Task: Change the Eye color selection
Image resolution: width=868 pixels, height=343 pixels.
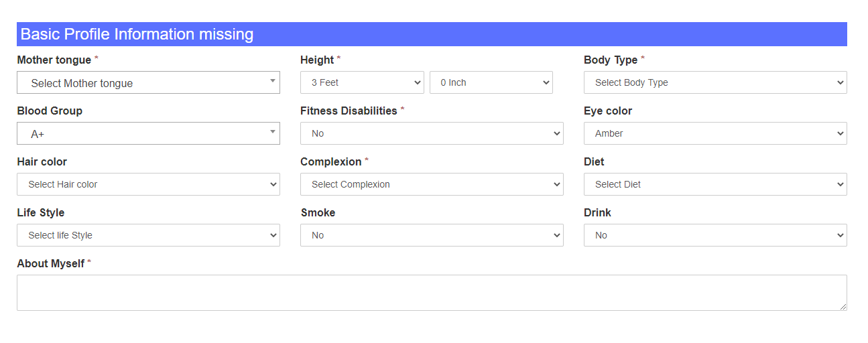Action: [x=715, y=133]
